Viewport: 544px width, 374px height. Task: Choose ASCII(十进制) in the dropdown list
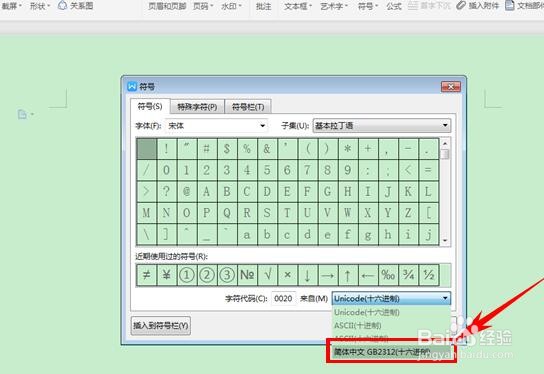pyautogui.click(x=391, y=325)
